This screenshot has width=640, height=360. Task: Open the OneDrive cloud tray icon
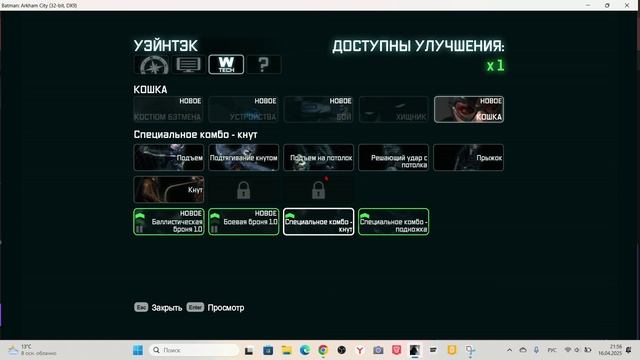point(523,350)
